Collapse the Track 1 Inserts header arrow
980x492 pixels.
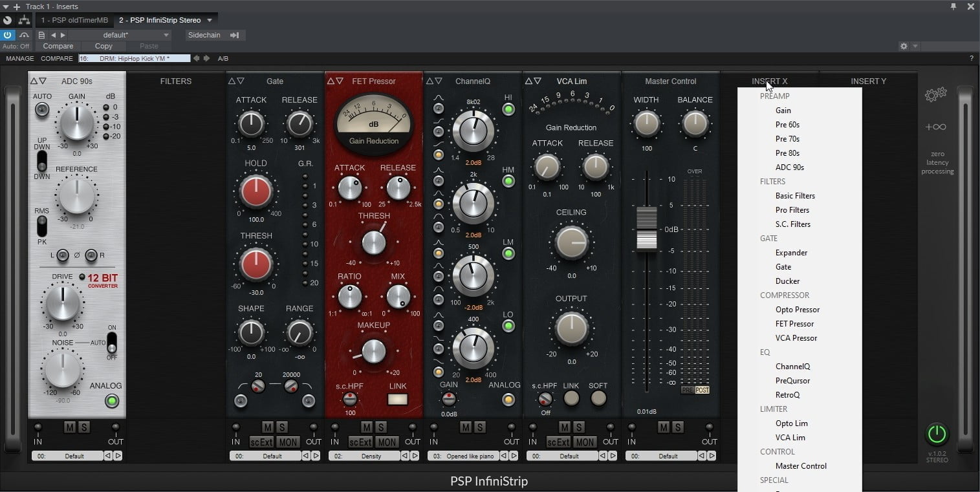pyautogui.click(x=6, y=6)
